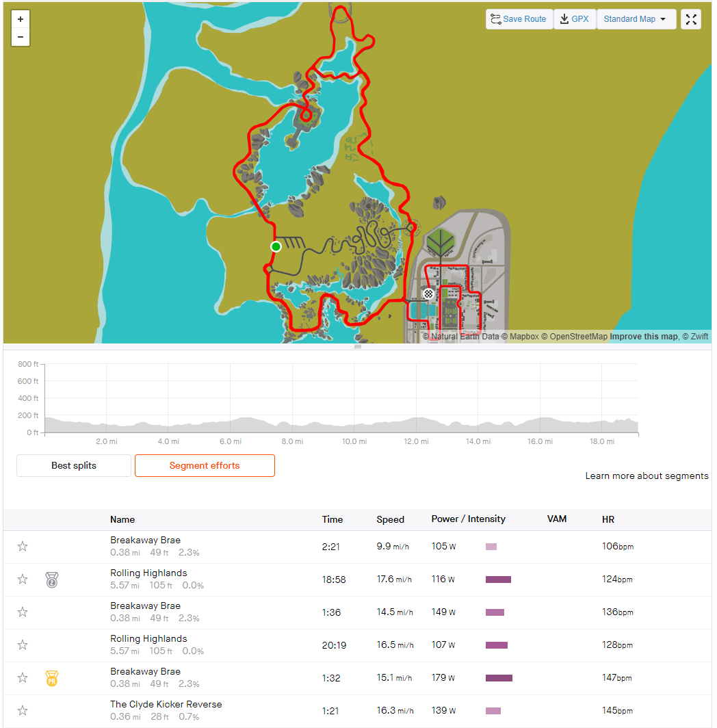Open the Standard Map dropdown
717x728 pixels.
636,19
